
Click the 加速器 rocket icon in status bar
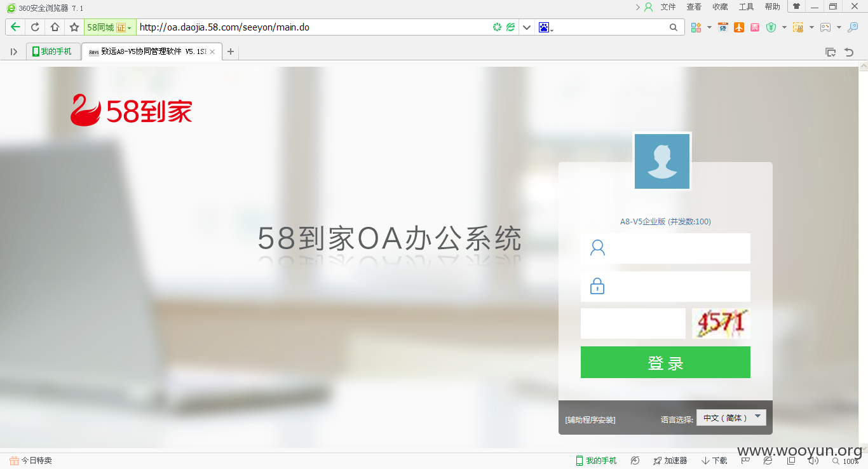coord(670,461)
